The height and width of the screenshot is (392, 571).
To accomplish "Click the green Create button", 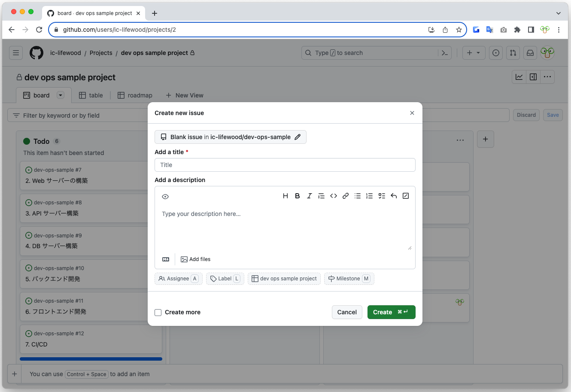I will [391, 312].
